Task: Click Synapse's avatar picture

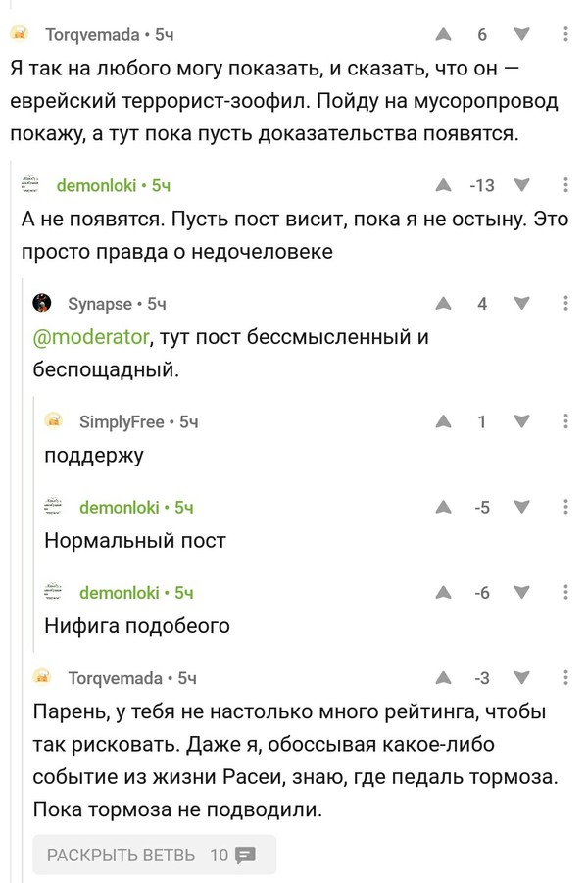Action: (x=43, y=304)
